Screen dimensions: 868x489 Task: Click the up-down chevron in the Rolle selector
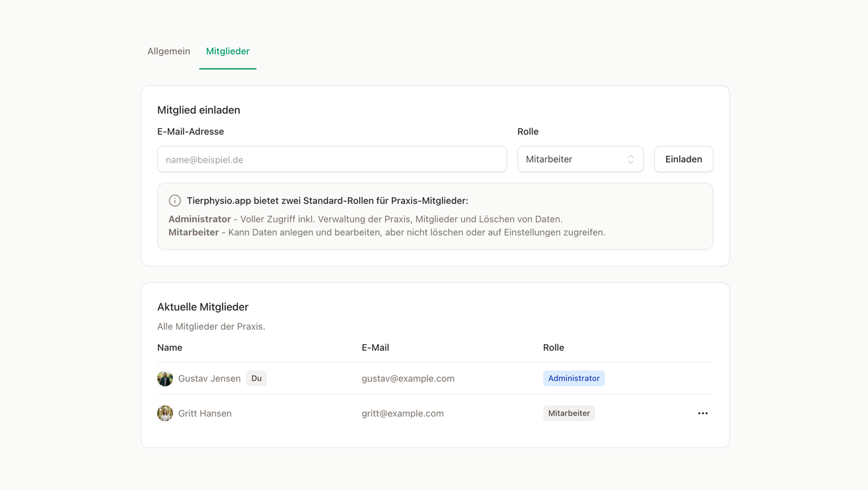[631, 159]
